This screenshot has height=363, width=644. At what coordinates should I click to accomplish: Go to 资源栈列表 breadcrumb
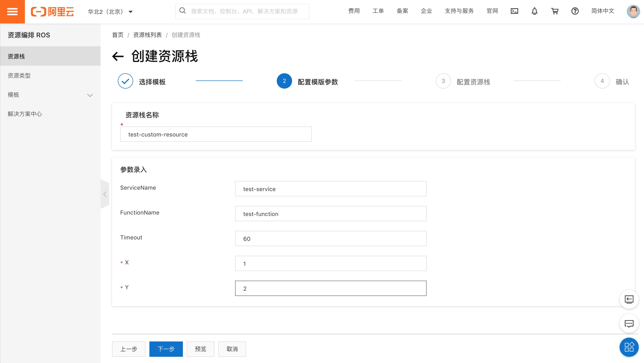coord(147,35)
